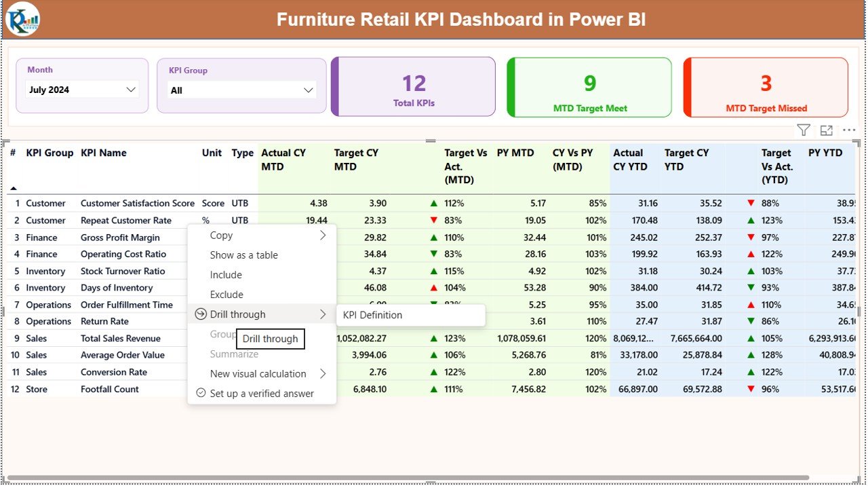Click the 12 Total KPIs card
Viewport: 868px width, 486px height.
point(413,86)
